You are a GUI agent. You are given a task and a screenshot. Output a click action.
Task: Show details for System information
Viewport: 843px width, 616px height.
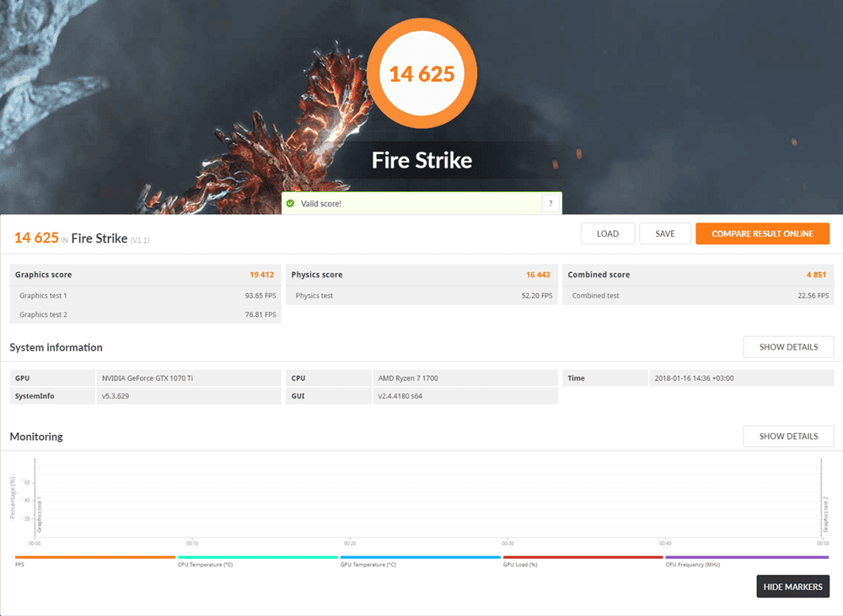click(787, 347)
